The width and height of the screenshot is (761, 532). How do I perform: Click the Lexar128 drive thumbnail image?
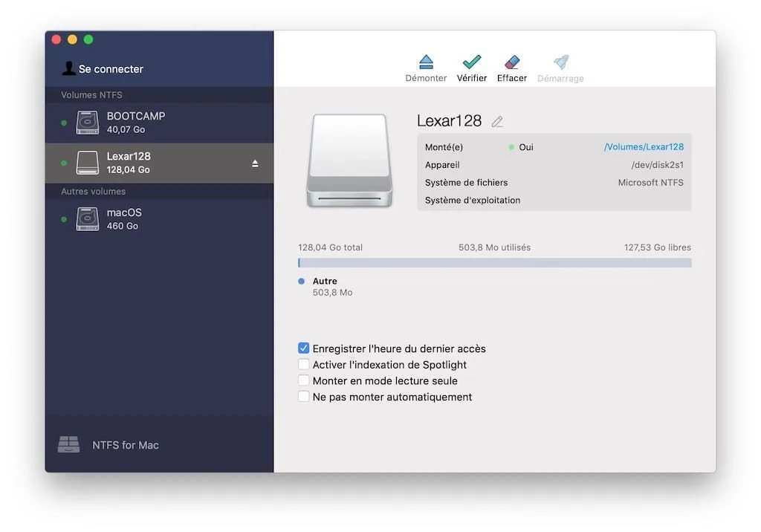(x=349, y=160)
